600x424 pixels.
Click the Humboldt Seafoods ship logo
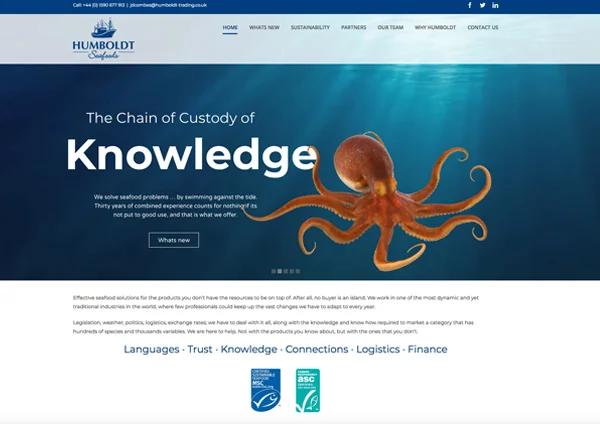[x=103, y=38]
